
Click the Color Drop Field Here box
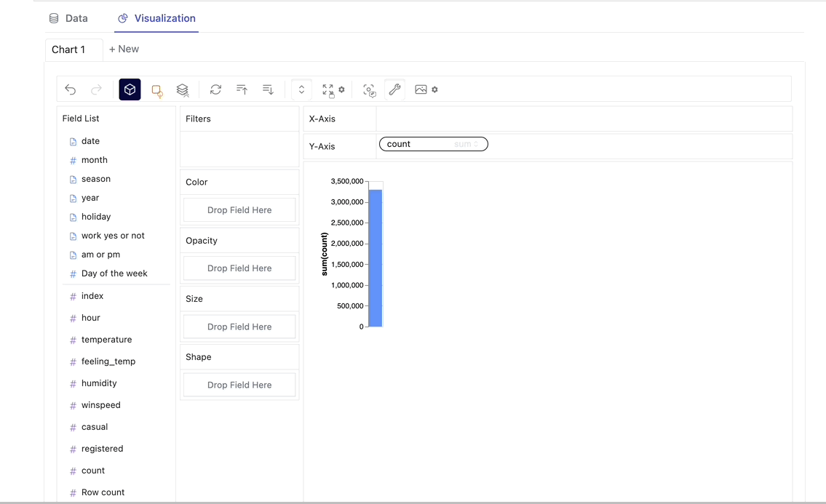tap(239, 210)
